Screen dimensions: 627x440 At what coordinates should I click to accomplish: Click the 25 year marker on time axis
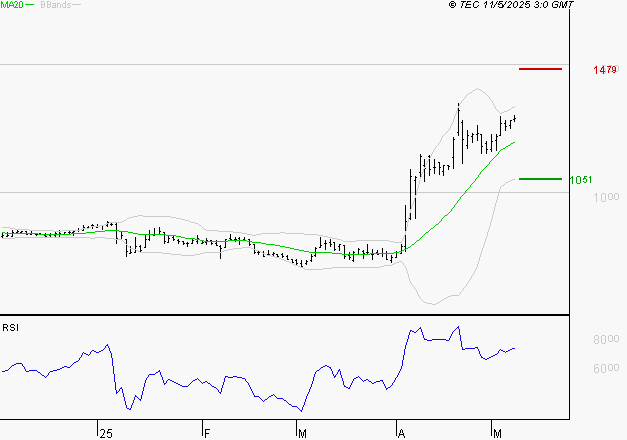106,434
